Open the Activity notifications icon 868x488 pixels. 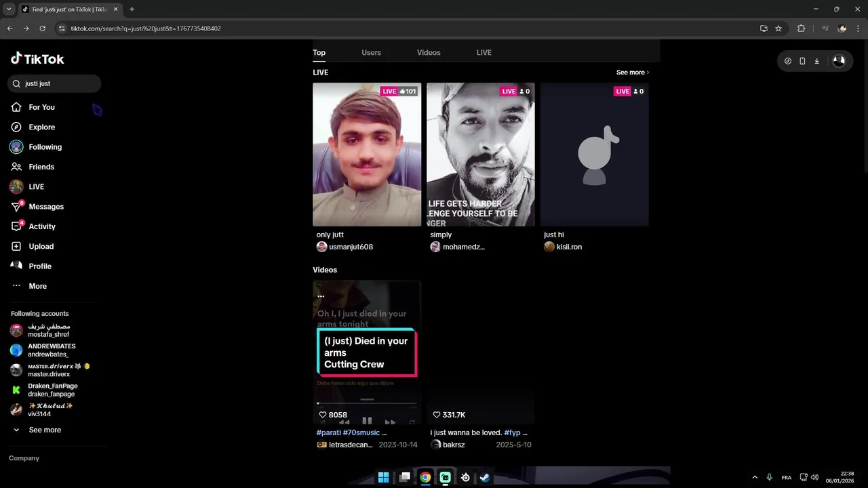click(x=17, y=226)
